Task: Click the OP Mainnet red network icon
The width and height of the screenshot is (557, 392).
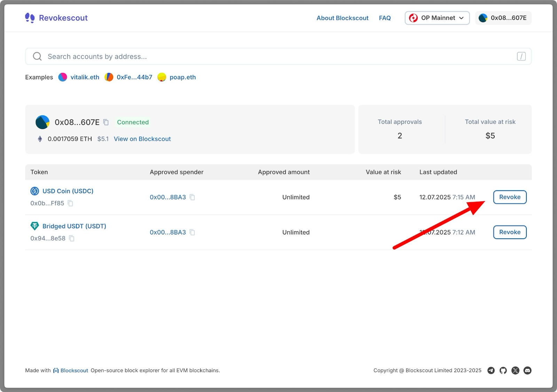Action: point(413,18)
